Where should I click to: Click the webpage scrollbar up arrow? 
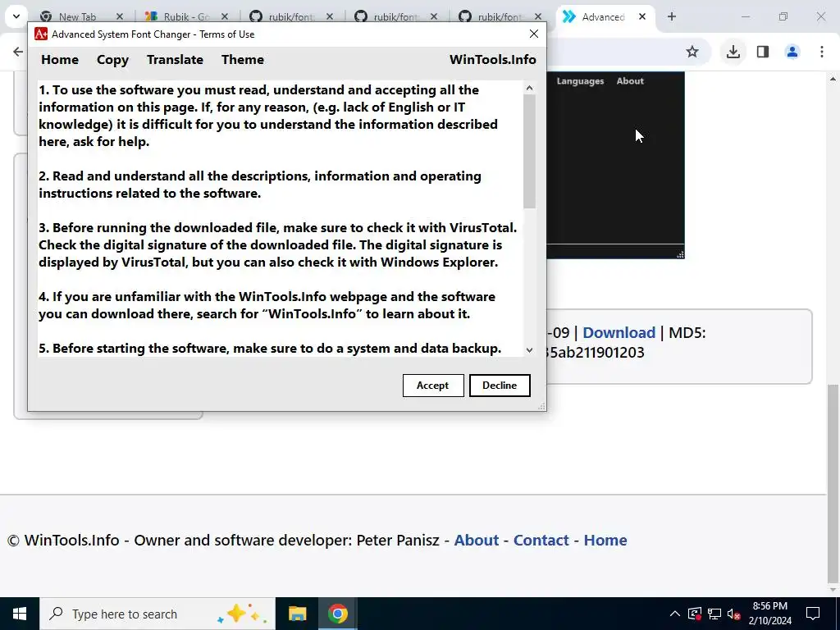[833, 79]
